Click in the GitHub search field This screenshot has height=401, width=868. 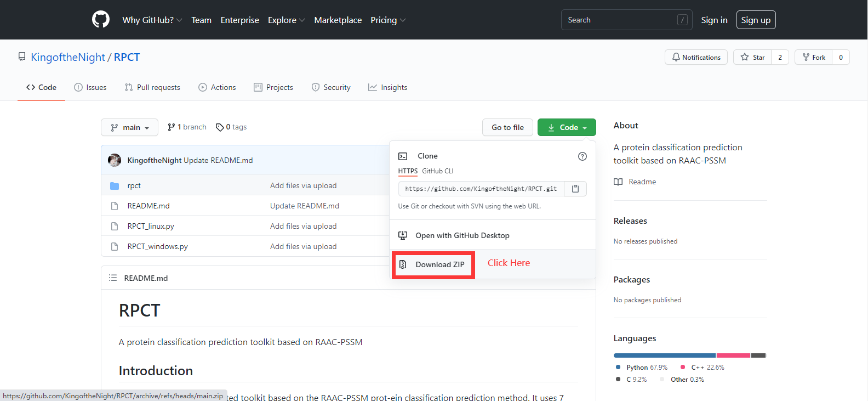(626, 20)
